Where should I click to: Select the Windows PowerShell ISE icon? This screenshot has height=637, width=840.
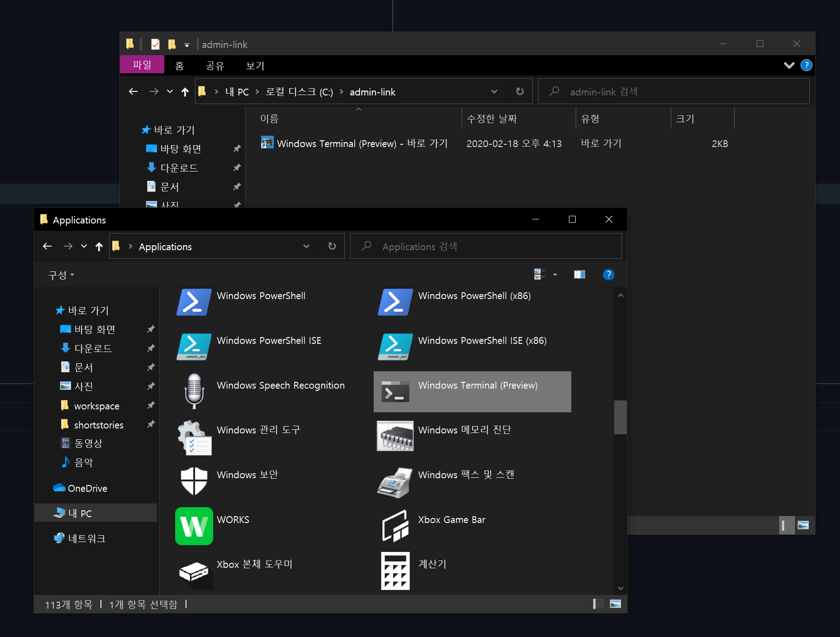pos(194,347)
